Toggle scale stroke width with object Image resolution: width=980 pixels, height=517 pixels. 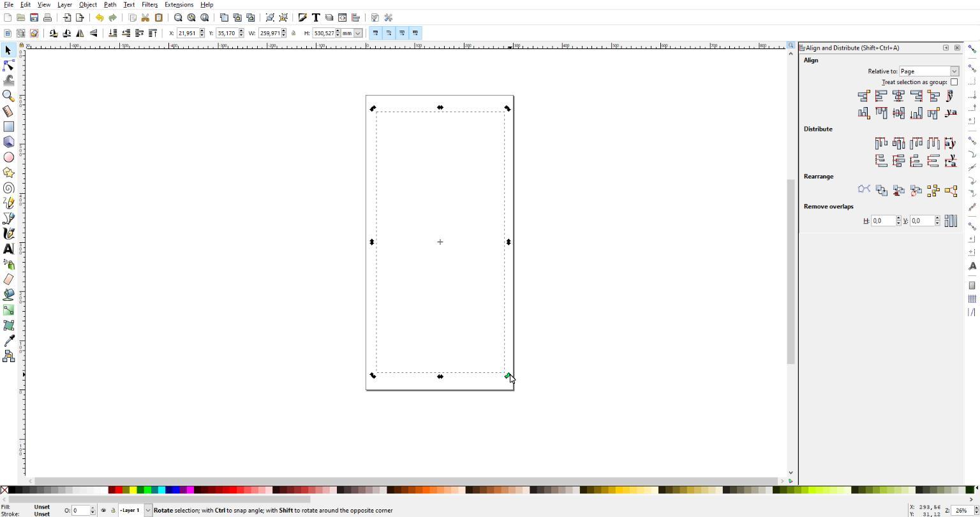click(375, 33)
